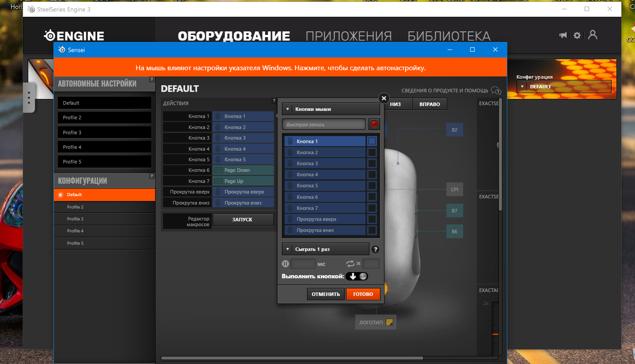This screenshot has height=364, width=635.
Task: Open SteelSeries Engine settings gear
Action: click(x=577, y=35)
